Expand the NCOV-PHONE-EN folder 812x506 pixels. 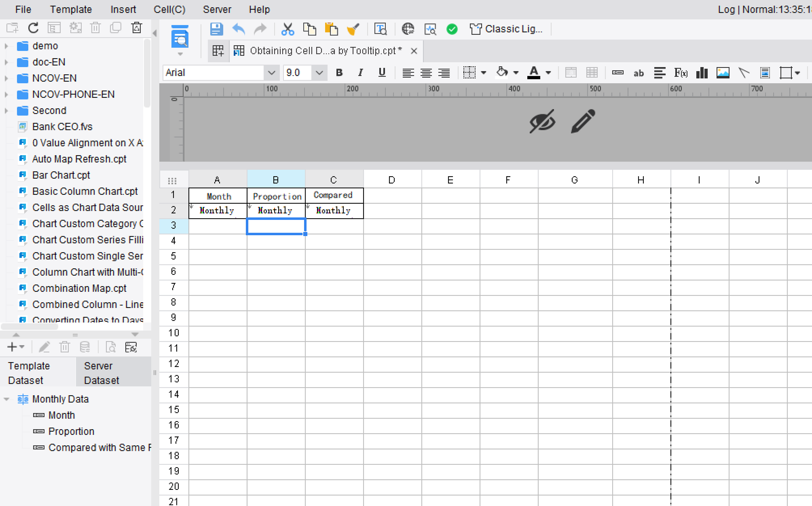pos(6,95)
